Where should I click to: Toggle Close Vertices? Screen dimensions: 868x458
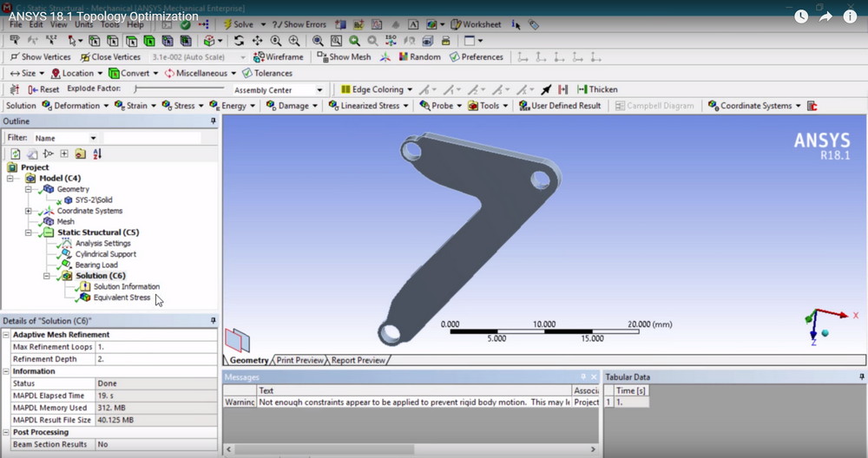coord(110,57)
